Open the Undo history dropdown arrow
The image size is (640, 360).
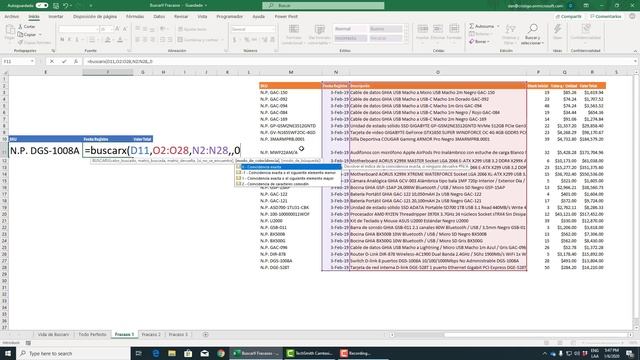coord(71,5)
